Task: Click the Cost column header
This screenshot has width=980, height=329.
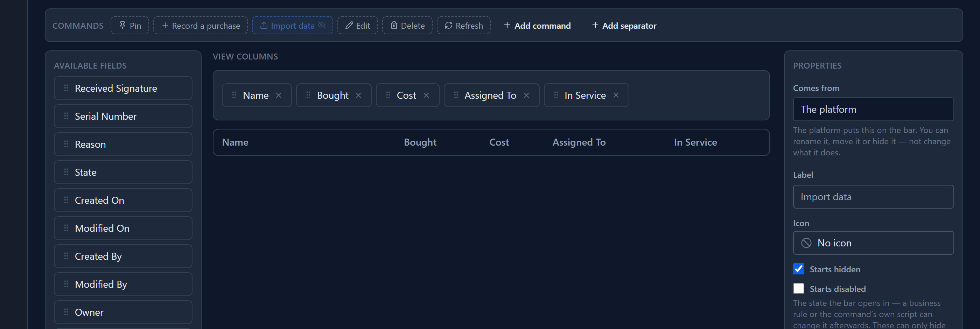Action: click(x=499, y=142)
